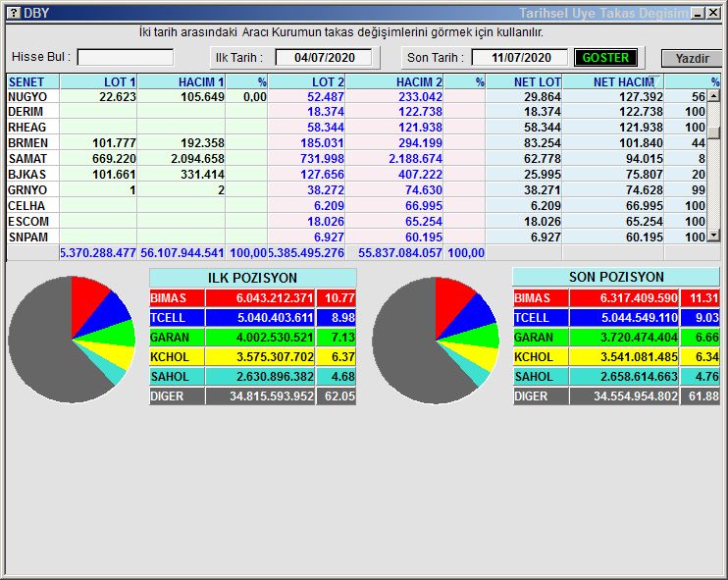Sort by SENET column header

[x=33, y=81]
